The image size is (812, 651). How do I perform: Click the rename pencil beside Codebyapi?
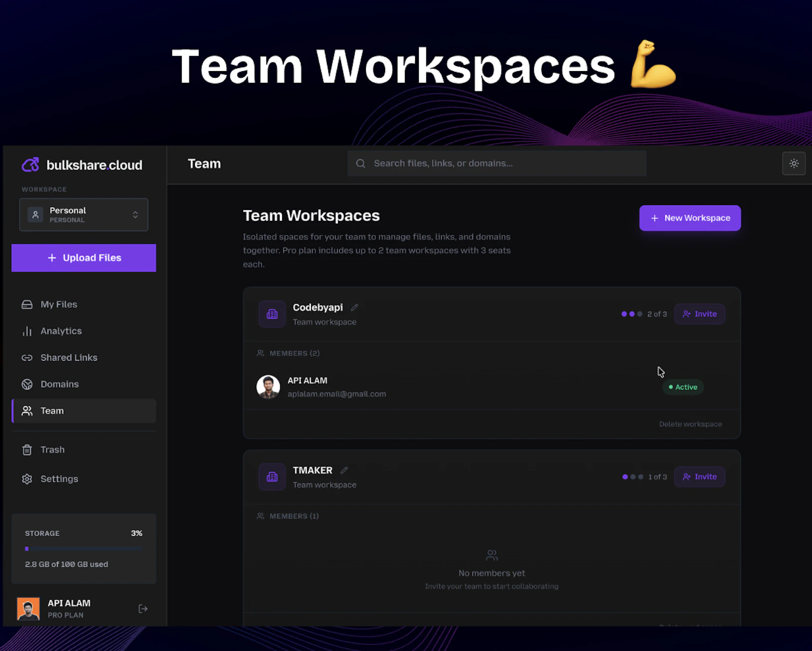click(354, 307)
